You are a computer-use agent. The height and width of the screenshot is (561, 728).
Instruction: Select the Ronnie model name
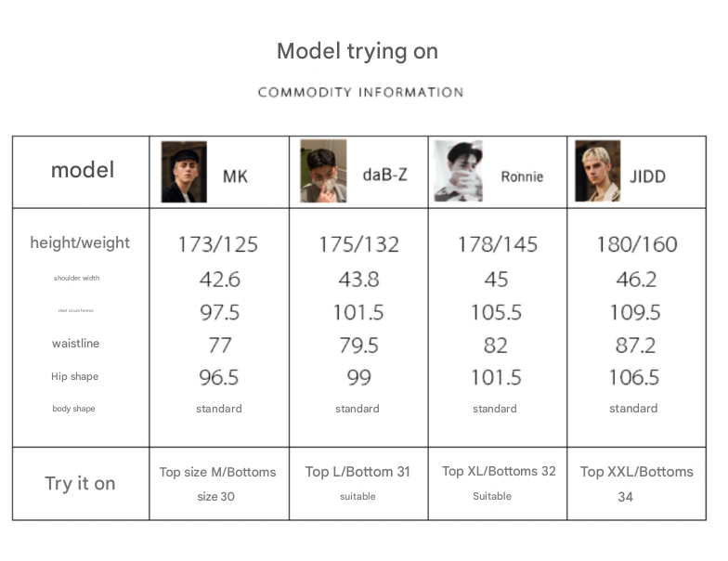[x=522, y=176]
